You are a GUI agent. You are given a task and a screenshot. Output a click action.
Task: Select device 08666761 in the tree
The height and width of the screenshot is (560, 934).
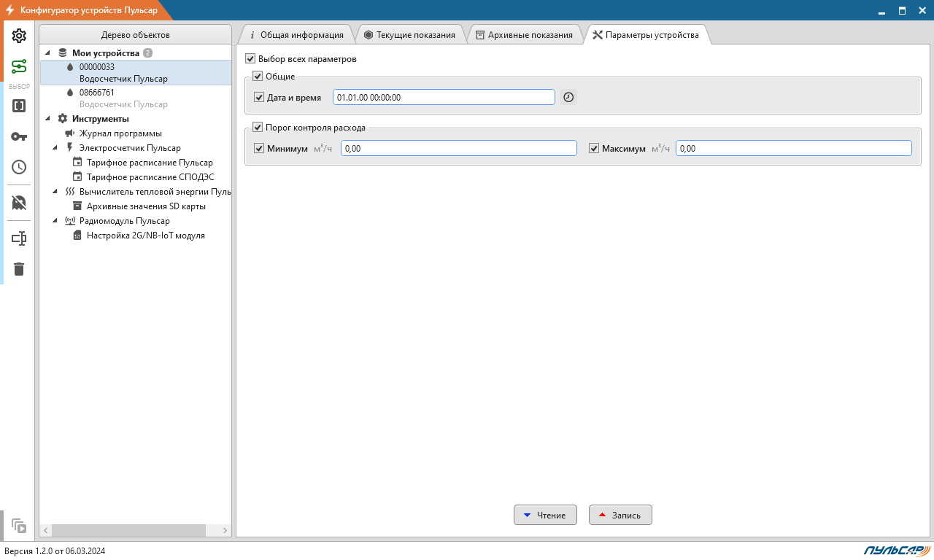[x=136, y=98]
